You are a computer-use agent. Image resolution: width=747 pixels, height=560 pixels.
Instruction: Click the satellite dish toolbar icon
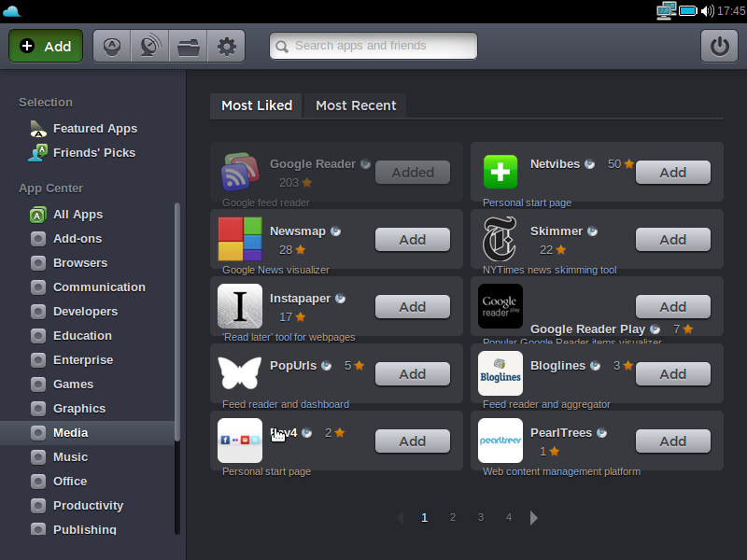pyautogui.click(x=149, y=46)
